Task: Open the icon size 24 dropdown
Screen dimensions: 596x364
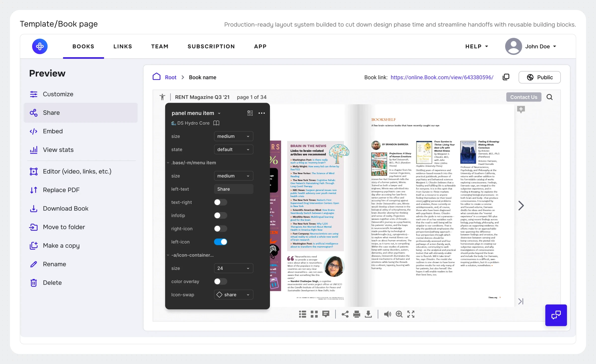Action: pyautogui.click(x=233, y=268)
